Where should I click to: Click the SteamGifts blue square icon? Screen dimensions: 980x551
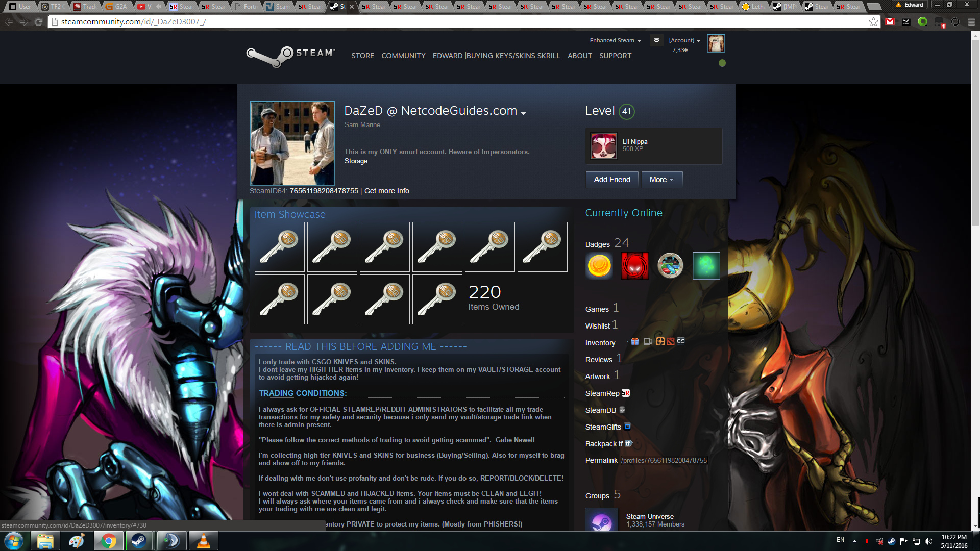[x=627, y=427]
